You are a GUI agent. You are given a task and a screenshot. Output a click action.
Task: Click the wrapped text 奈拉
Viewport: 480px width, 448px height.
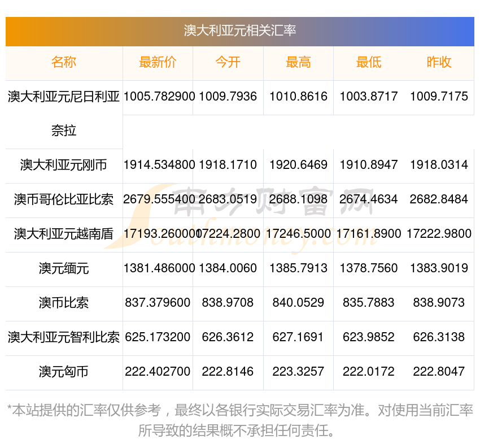pos(64,131)
